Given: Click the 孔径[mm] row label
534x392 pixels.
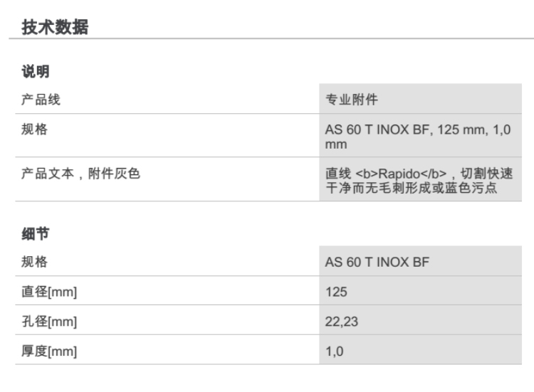Looking at the screenshot, I should pyautogui.click(x=47, y=322).
